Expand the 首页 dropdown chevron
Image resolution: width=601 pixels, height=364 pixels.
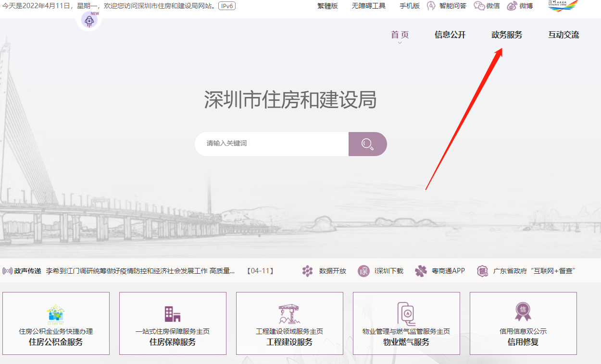[400, 43]
